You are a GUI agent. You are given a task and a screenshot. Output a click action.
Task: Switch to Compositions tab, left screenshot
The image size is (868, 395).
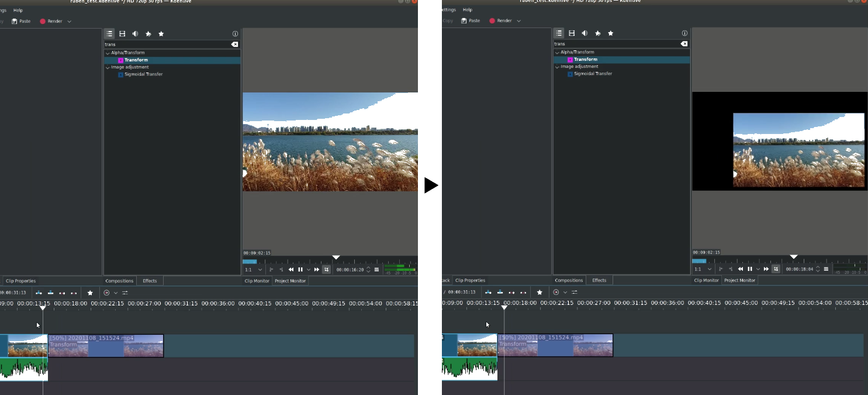click(119, 281)
